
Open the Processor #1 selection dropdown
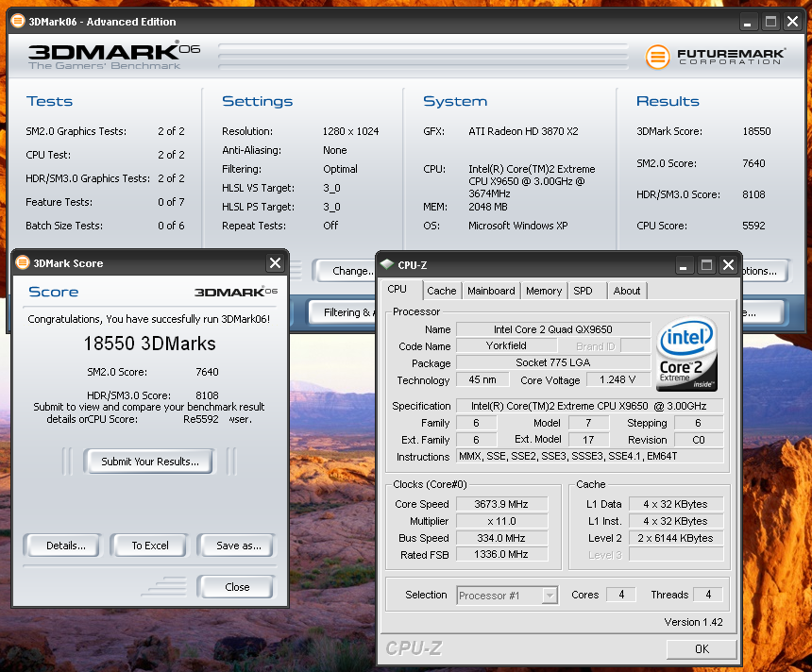point(507,596)
